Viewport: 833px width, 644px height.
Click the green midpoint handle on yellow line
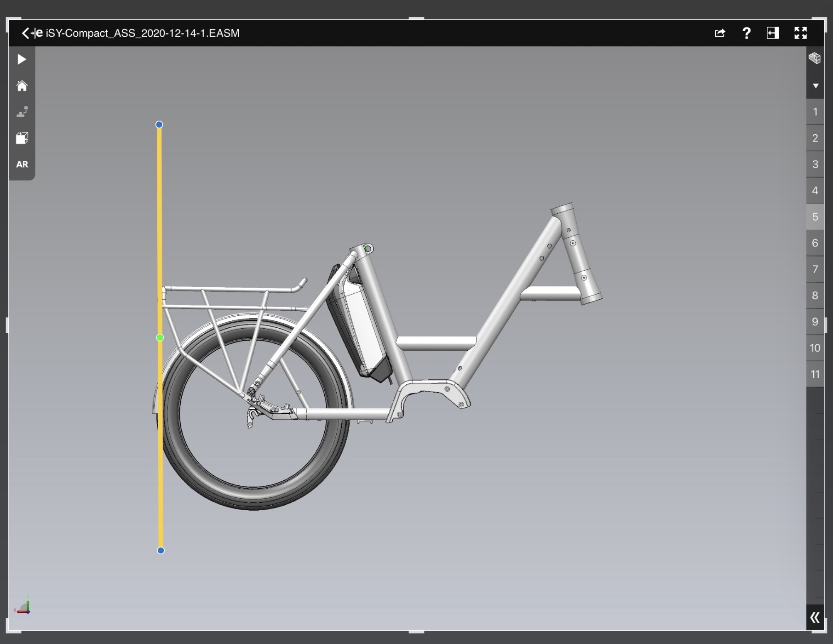click(160, 338)
